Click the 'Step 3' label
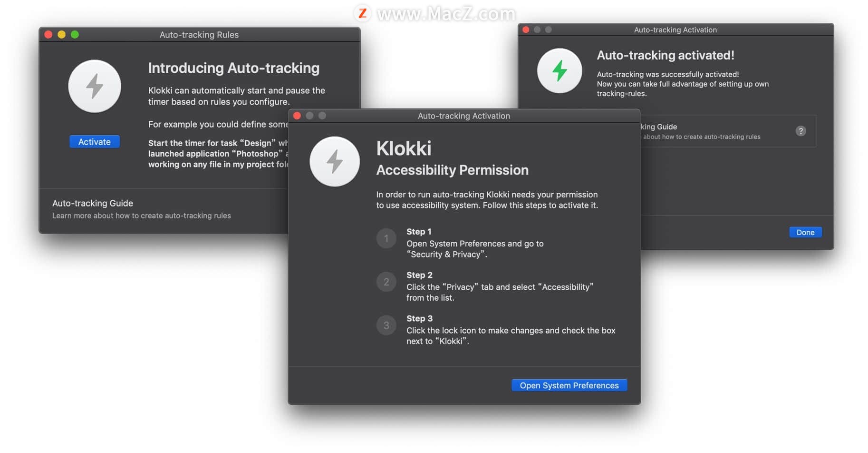The height and width of the screenshot is (453, 868). pyautogui.click(x=419, y=318)
